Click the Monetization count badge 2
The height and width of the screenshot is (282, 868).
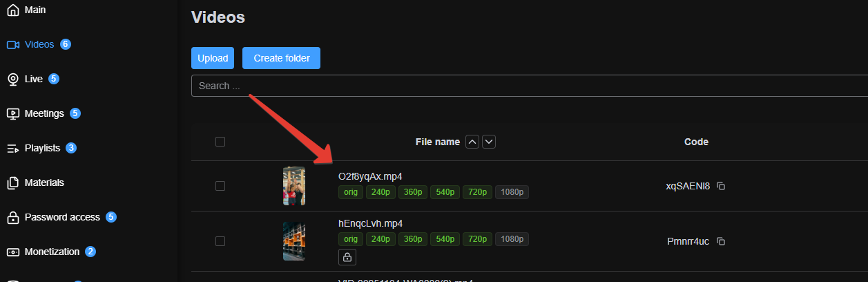90,252
